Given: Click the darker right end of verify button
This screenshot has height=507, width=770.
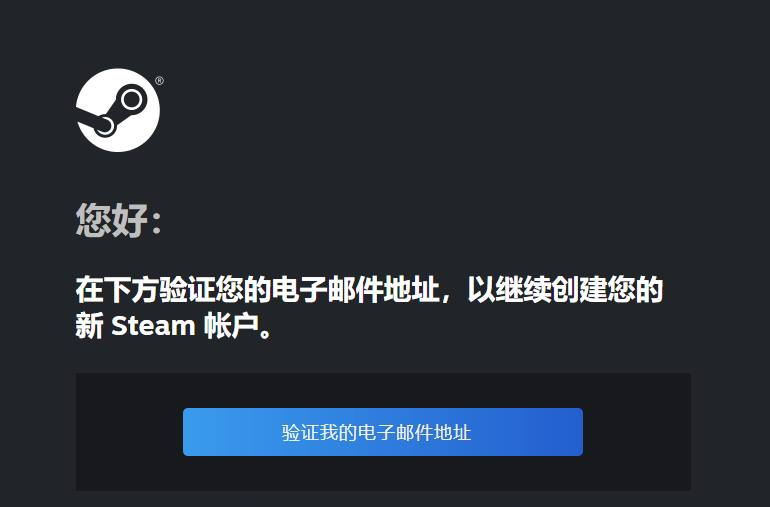Looking at the screenshot, I should 560,432.
